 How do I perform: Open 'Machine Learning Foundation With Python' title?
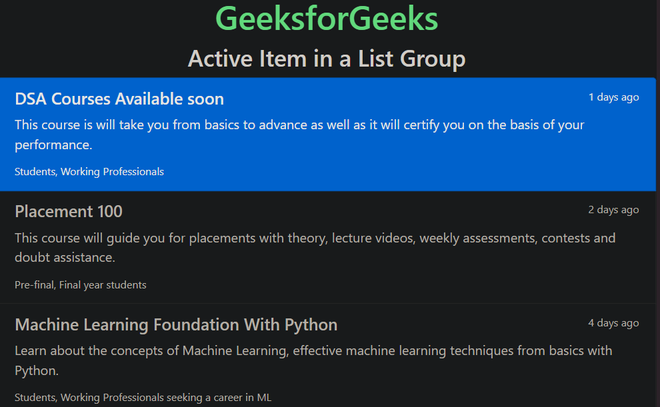coord(176,325)
